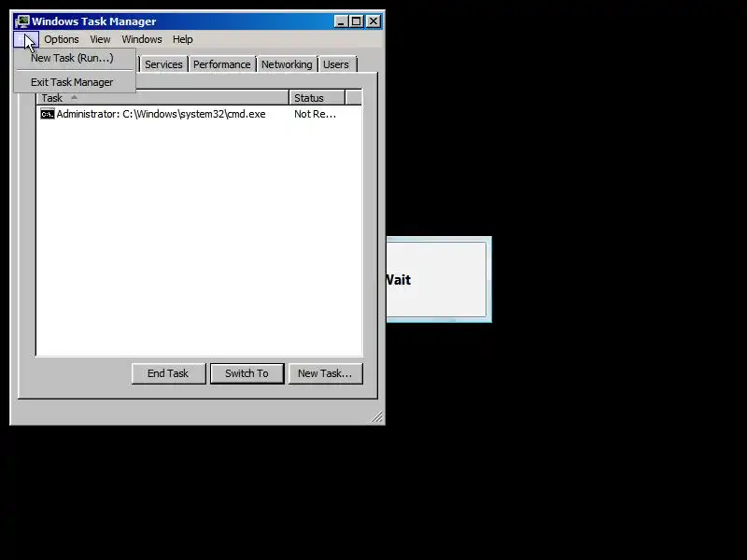Screen dimensions: 747x560
Task: Click the Wait dialog behind Task Manager
Action: point(439,279)
